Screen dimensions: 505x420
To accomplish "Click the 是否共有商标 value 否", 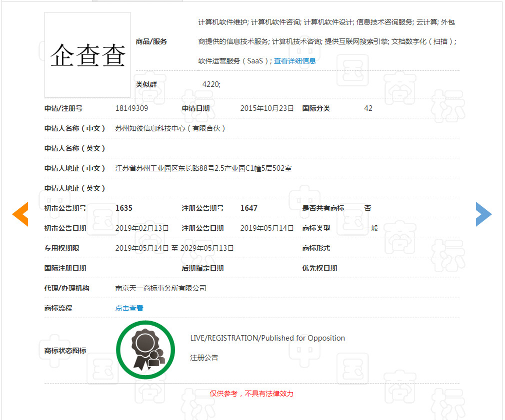I will click(x=367, y=208).
